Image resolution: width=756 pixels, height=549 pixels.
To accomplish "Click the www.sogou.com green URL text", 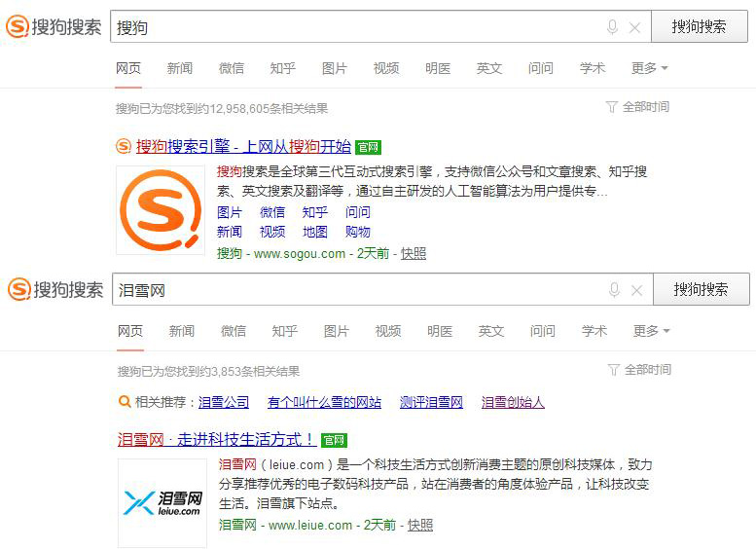I will (x=300, y=254).
